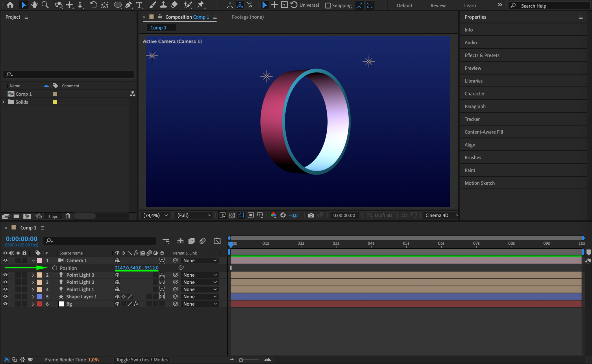The height and width of the screenshot is (364, 592).
Task: Switch to the Review workspace
Action: [438, 5]
